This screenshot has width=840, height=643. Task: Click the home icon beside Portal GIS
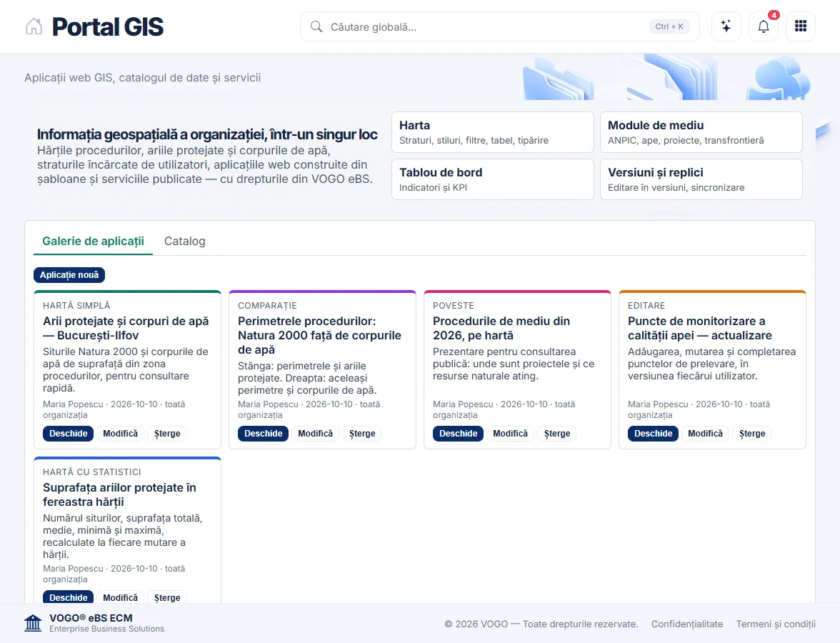34,26
